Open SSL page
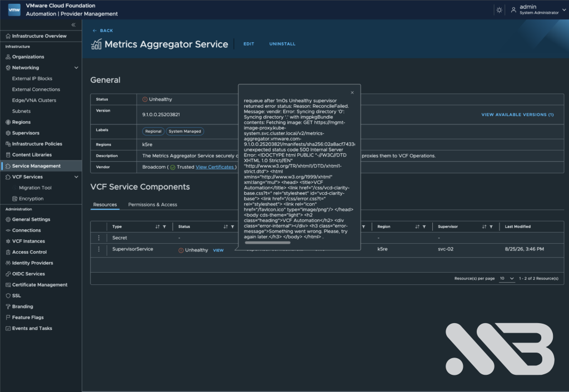The height and width of the screenshot is (392, 569). 16,295
